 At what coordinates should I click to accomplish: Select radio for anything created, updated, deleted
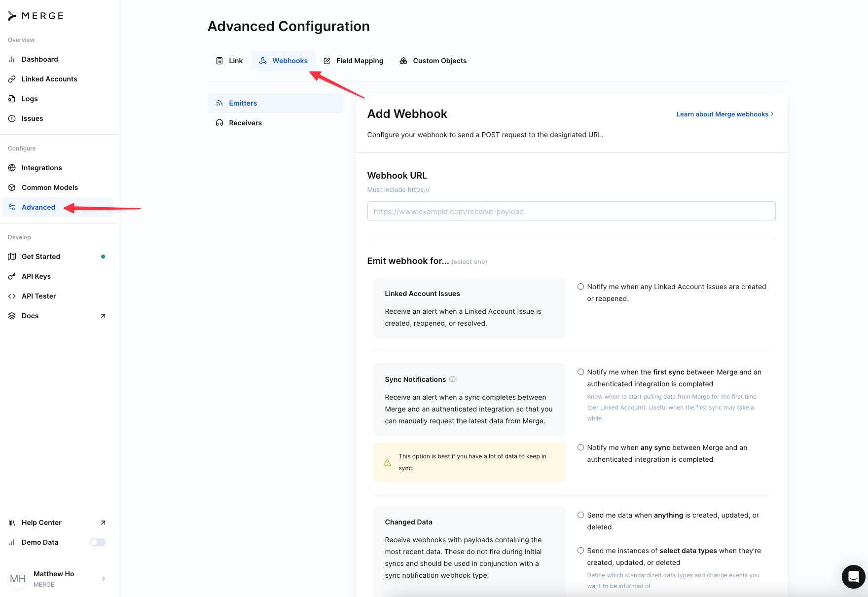coord(581,515)
